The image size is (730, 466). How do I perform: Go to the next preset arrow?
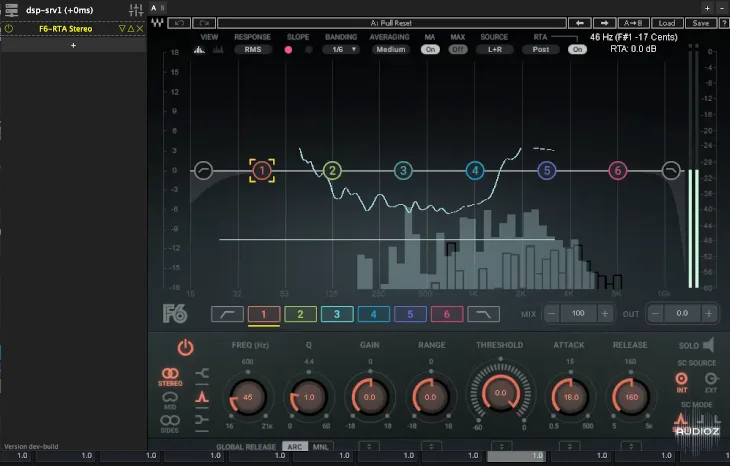point(604,23)
